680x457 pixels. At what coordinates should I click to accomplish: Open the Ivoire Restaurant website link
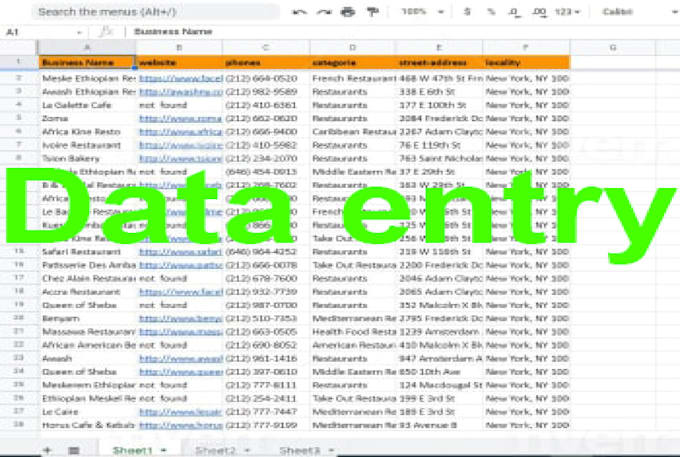point(181,145)
